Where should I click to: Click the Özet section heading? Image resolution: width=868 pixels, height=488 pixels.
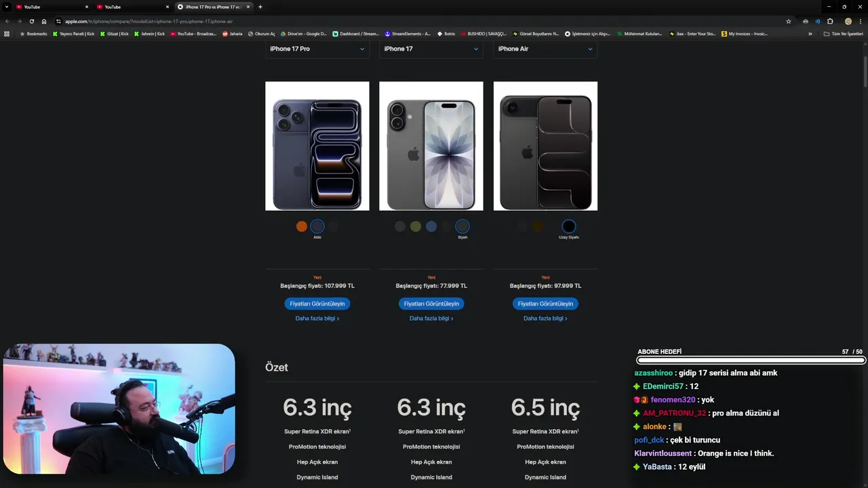(x=277, y=367)
